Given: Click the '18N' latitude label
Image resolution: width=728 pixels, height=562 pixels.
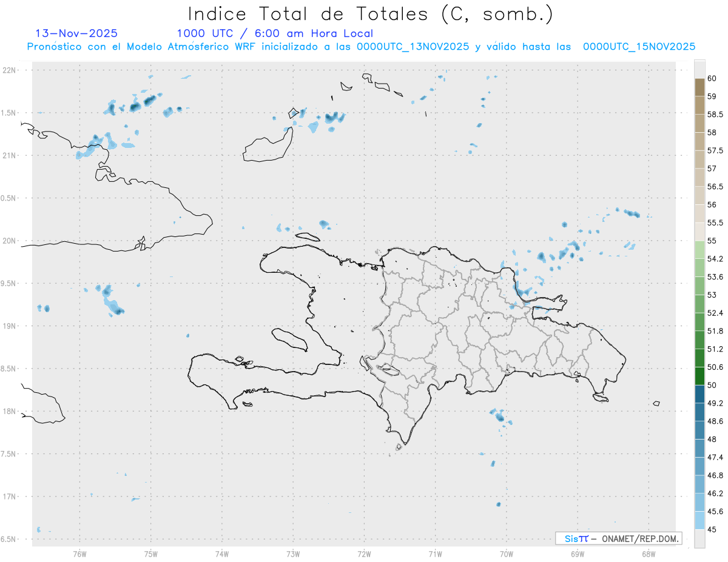Looking at the screenshot, I should [10, 412].
